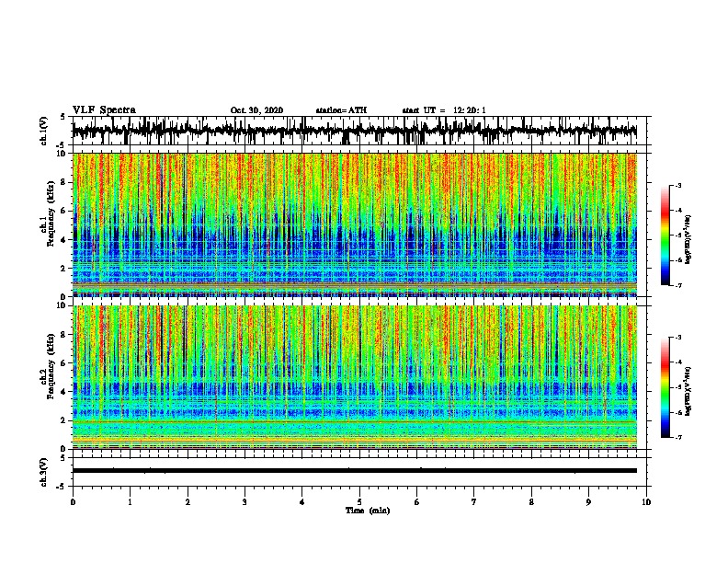
Task: Click the 'start UT = 12:20:1' label
Action: point(444,110)
